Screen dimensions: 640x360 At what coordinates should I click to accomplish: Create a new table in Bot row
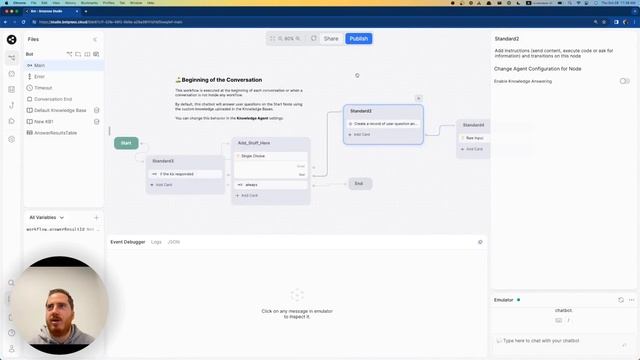tap(96, 54)
